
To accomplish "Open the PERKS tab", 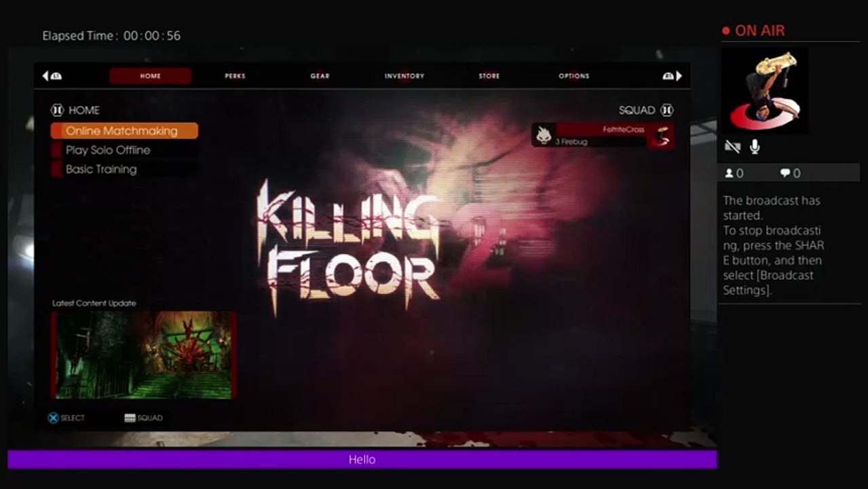I will coord(235,76).
